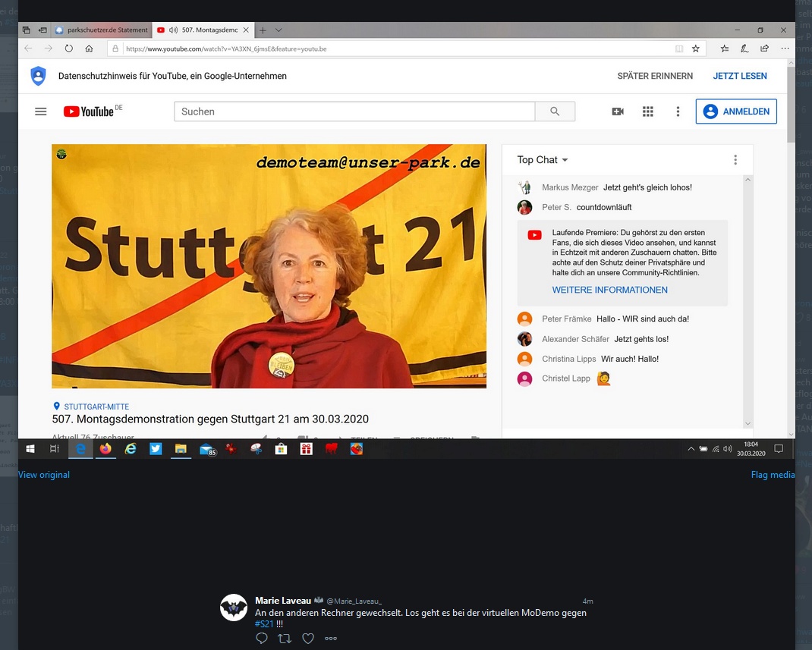Open the YouTube apps grid icon
This screenshot has height=650, width=812.
pyautogui.click(x=647, y=111)
